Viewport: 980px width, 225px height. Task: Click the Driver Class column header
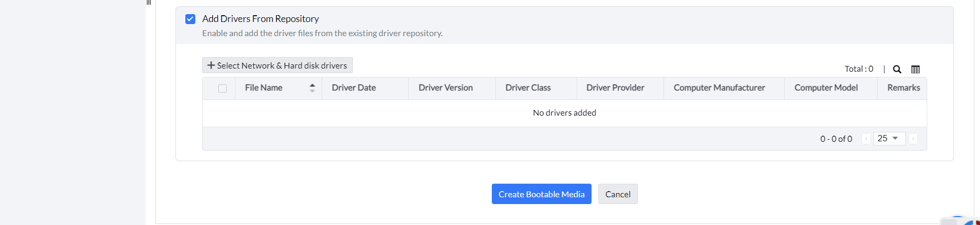click(528, 88)
